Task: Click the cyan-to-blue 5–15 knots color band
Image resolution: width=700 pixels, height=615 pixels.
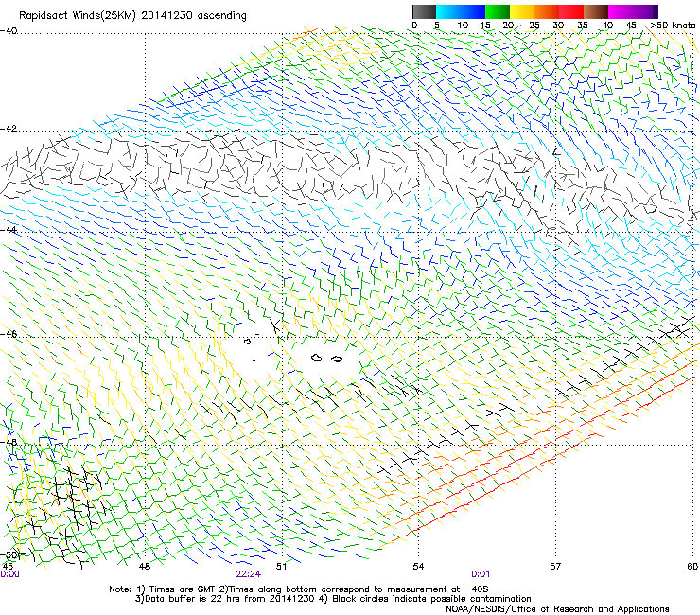Action: point(461,11)
